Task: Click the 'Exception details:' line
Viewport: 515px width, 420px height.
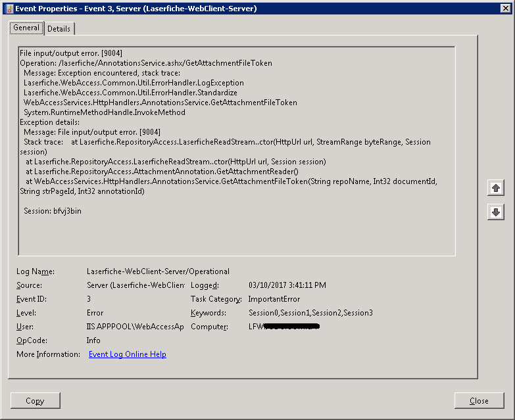Action: pyautogui.click(x=49, y=122)
